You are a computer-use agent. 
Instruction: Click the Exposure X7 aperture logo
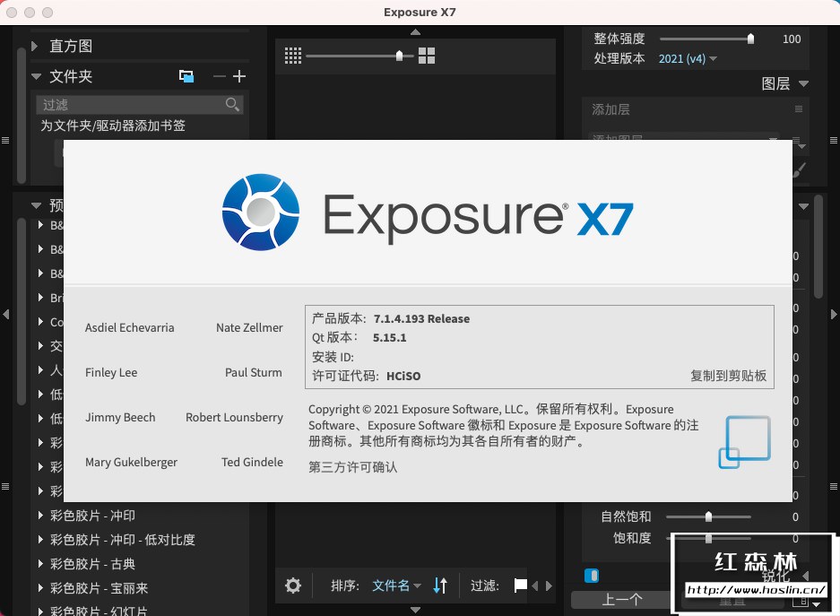point(261,213)
